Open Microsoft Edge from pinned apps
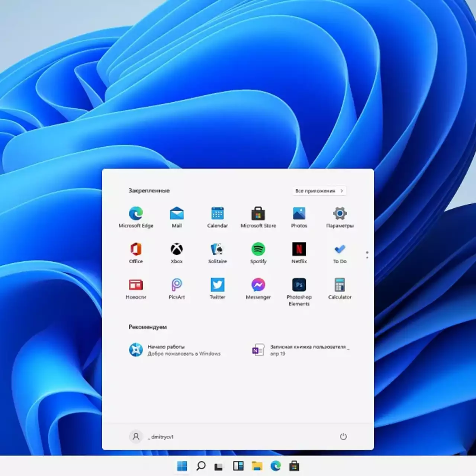Image resolution: width=476 pixels, height=476 pixels. coord(136,217)
